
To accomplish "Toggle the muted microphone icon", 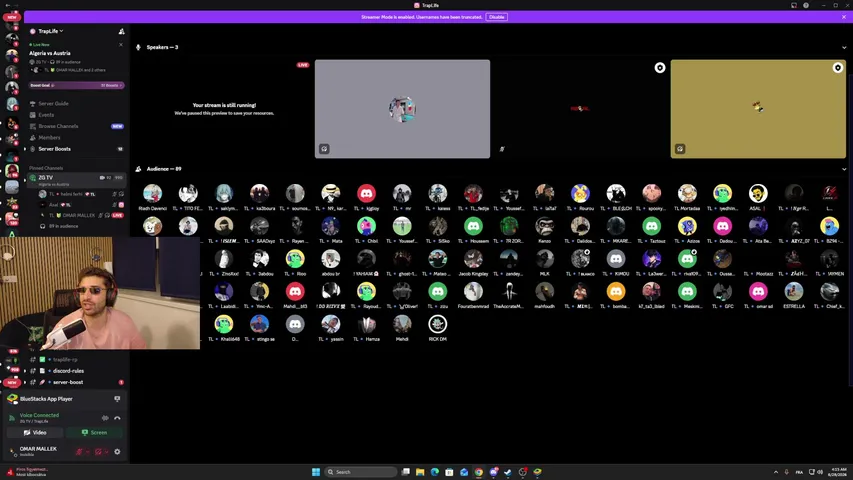I will [x=79, y=452].
